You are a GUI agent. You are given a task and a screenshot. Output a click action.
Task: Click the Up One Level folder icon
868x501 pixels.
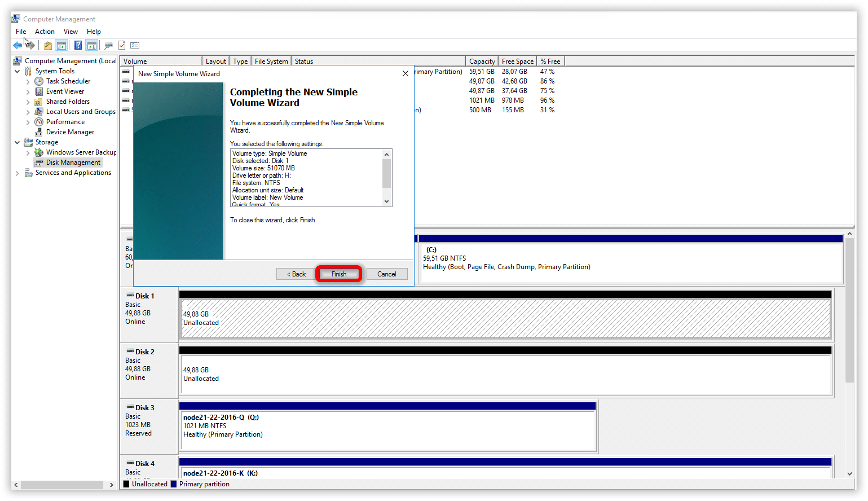tap(48, 46)
